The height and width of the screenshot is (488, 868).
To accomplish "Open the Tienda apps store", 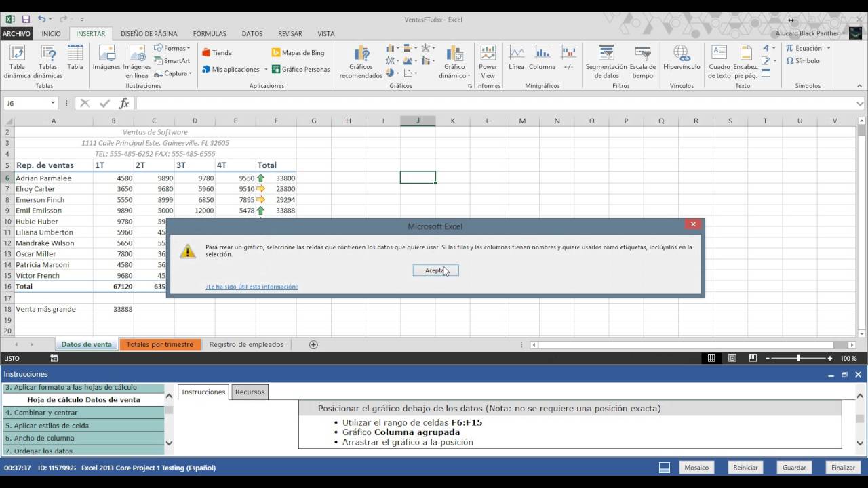I will pos(217,52).
